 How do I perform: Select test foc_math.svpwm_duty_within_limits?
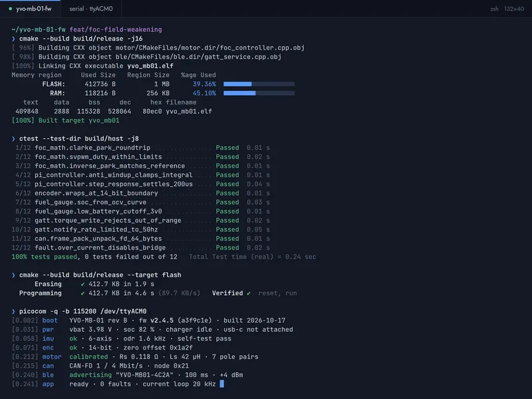(x=98, y=157)
